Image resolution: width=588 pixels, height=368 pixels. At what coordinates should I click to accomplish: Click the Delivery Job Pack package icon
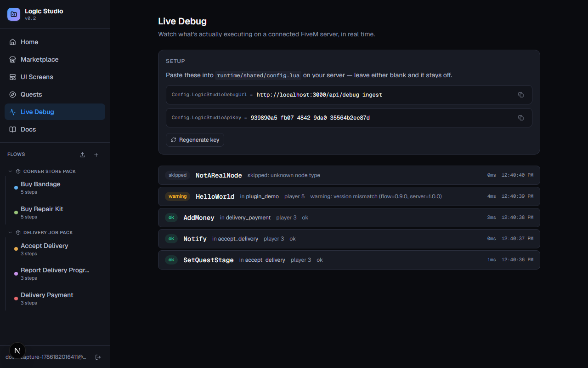[18, 232]
